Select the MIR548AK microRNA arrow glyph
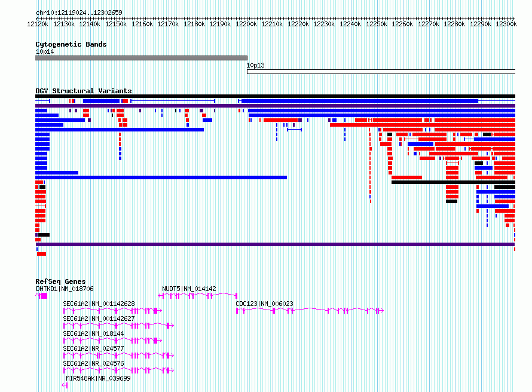Viewport: 532px width, 392px height. (x=65, y=385)
